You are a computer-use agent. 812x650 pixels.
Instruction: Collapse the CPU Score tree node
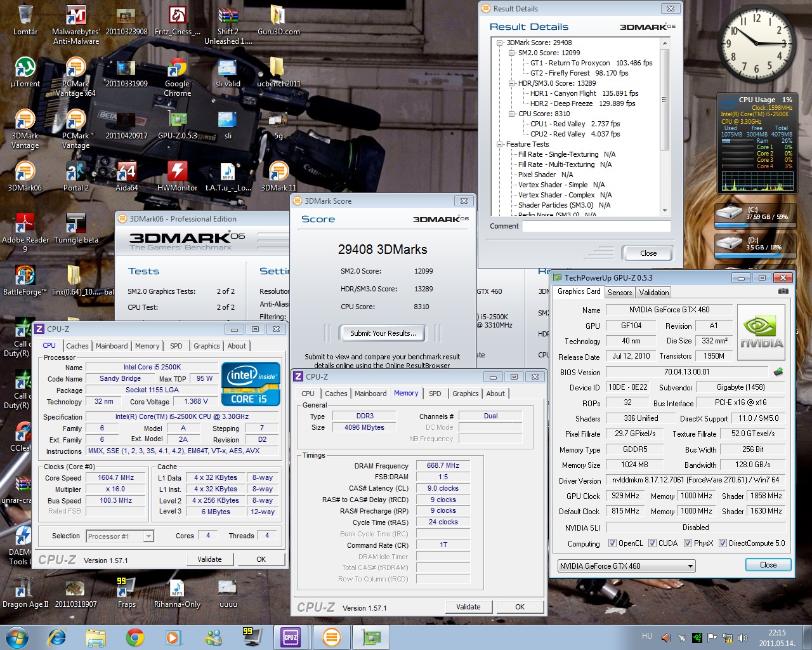pos(511,114)
